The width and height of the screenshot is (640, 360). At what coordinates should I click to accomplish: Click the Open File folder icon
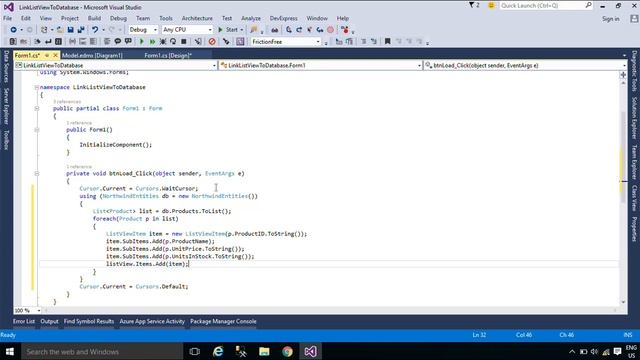tap(60, 30)
